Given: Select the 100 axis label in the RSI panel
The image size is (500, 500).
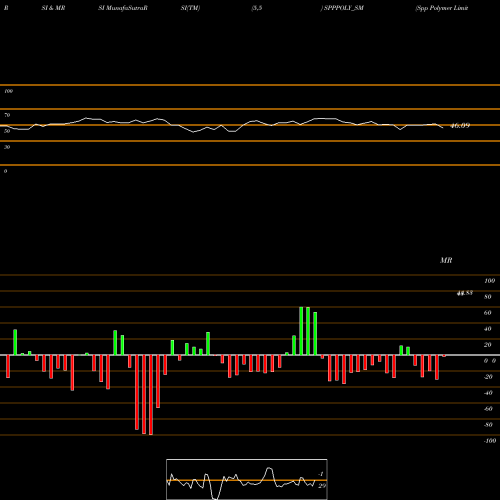Looking at the screenshot, I should [9, 91].
